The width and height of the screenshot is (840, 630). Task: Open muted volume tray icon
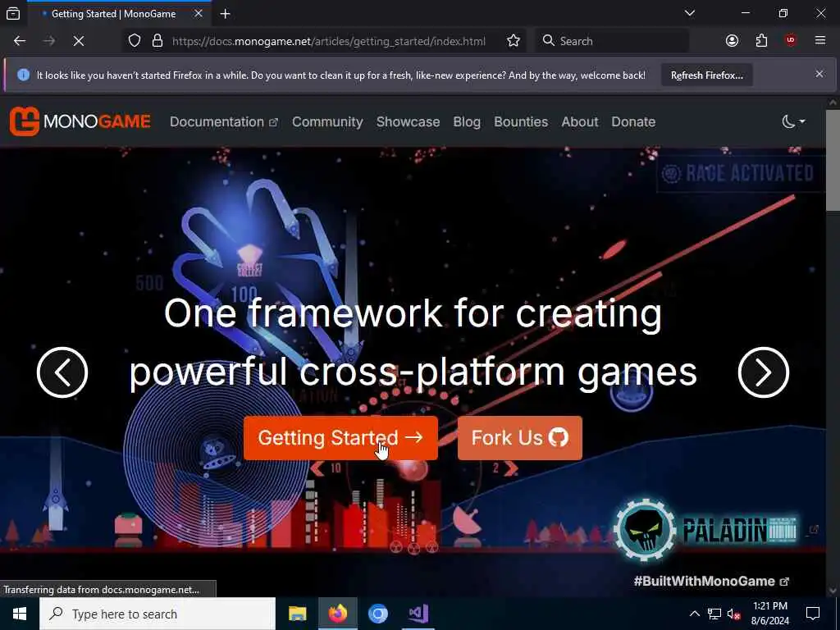coord(734,614)
